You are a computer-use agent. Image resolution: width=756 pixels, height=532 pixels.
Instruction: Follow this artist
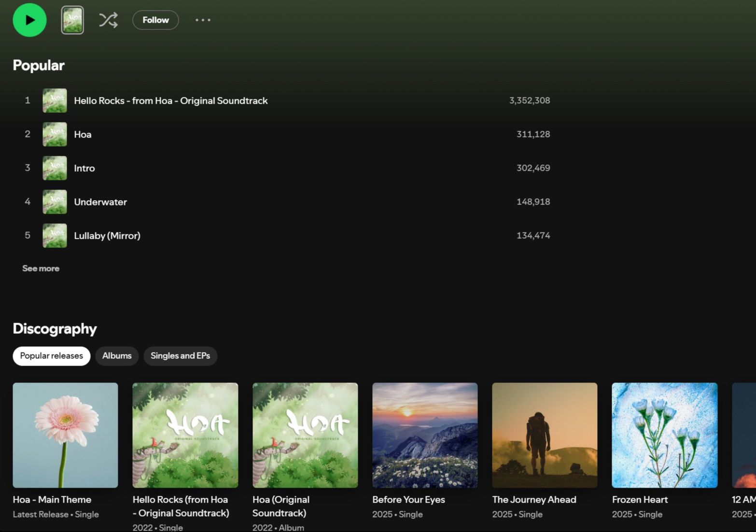[155, 20]
